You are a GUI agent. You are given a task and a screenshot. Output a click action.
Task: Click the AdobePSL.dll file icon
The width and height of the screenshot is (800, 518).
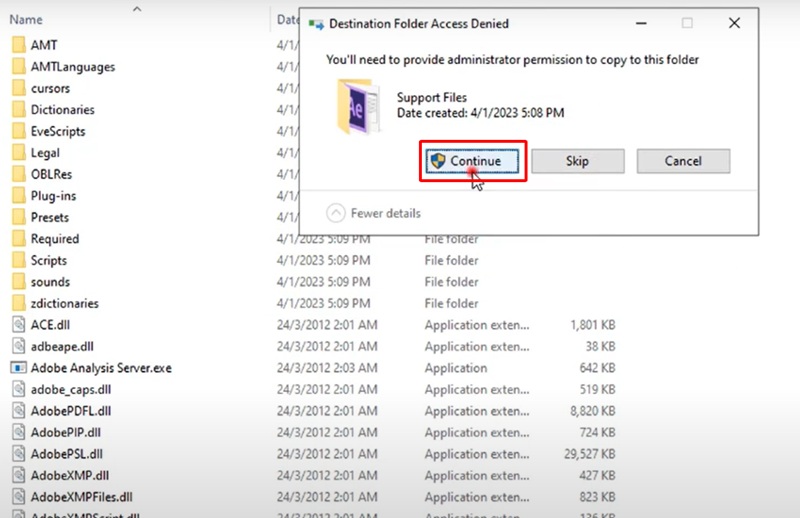pyautogui.click(x=19, y=453)
